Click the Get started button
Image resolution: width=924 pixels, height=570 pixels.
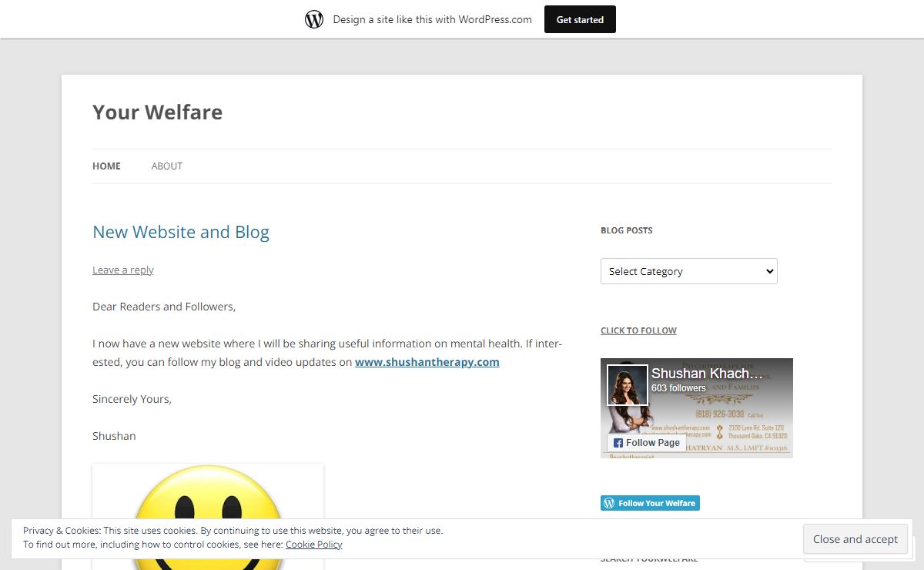tap(580, 19)
